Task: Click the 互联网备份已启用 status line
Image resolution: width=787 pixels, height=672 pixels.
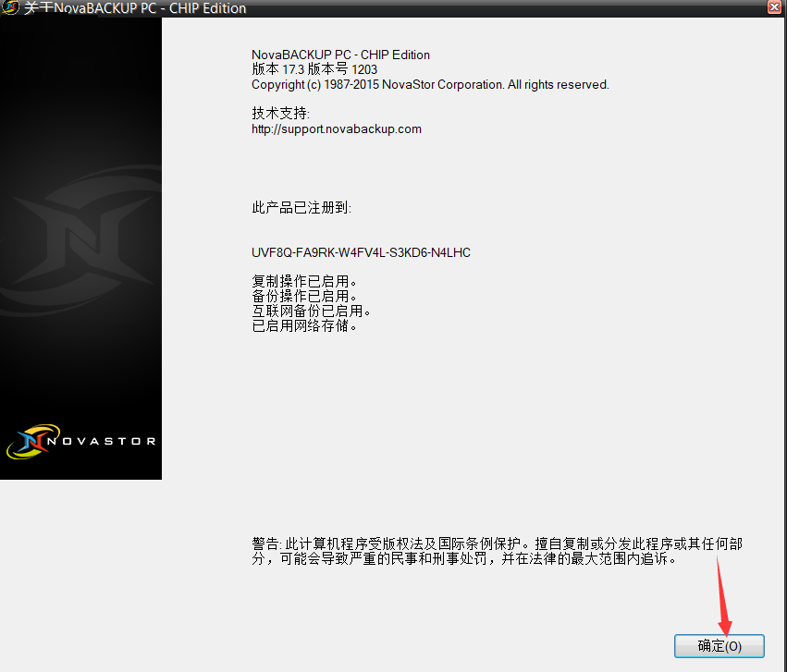Action: [x=311, y=311]
